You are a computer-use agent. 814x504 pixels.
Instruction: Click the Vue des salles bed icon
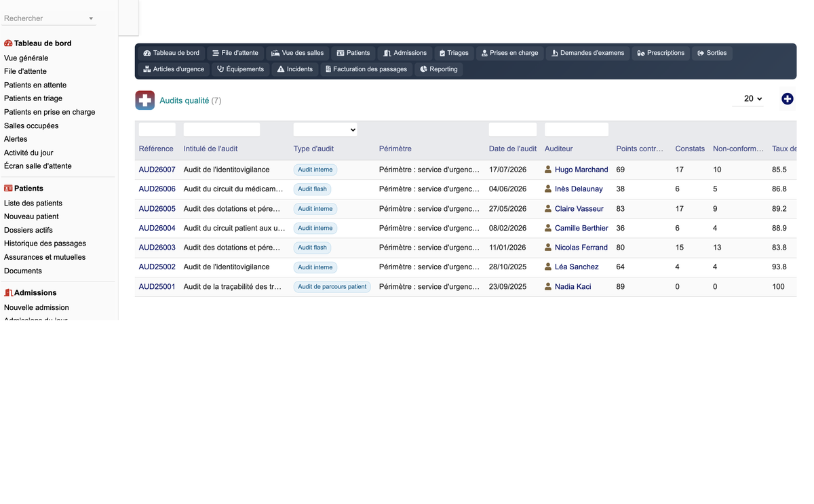click(x=275, y=53)
